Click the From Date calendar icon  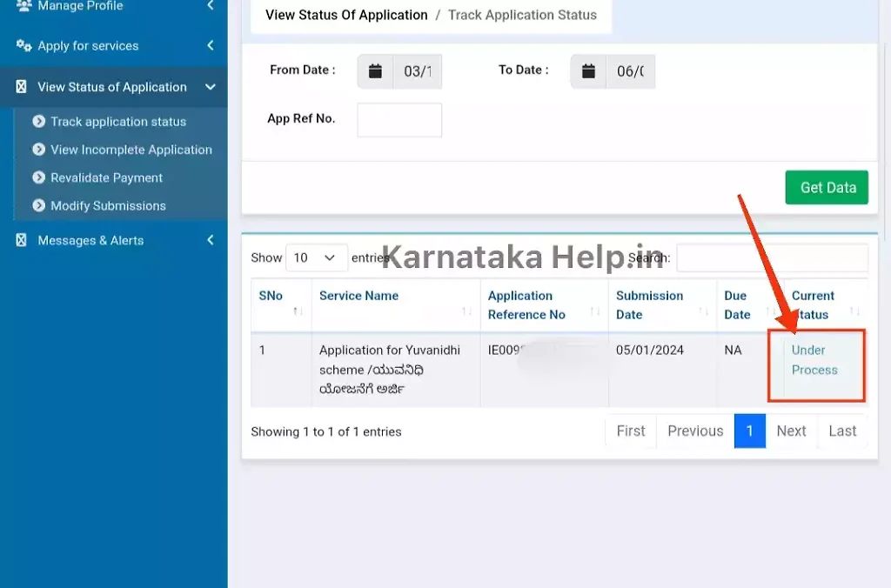375,71
